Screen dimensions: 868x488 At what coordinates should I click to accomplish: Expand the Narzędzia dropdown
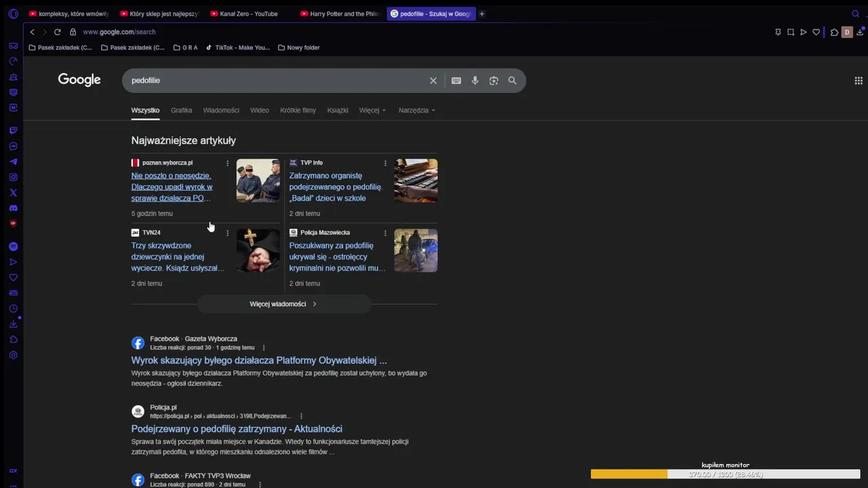416,110
